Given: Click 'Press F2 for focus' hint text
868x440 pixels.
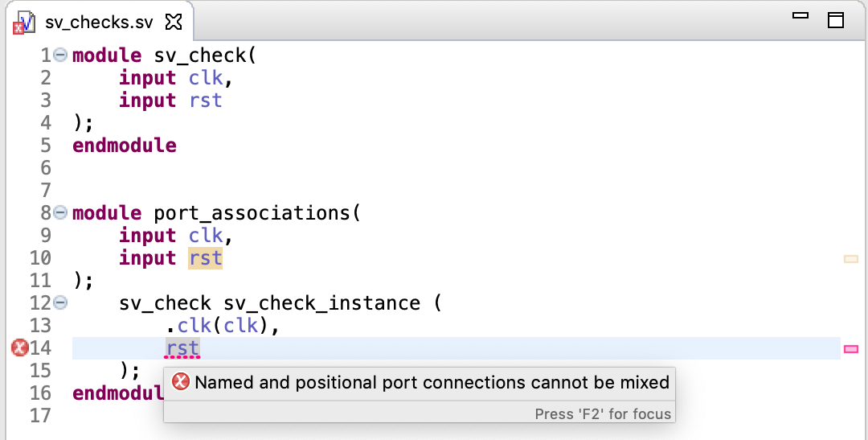Looking at the screenshot, I should pos(603,414).
